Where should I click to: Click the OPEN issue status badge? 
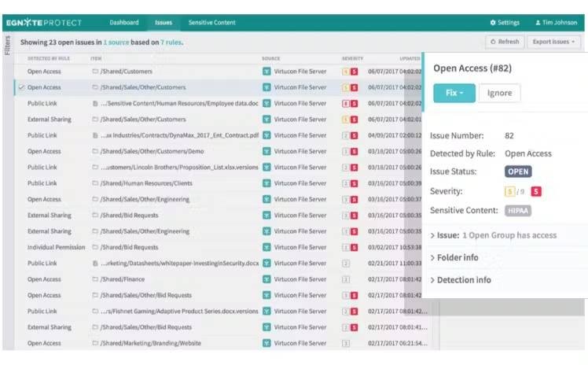(518, 172)
